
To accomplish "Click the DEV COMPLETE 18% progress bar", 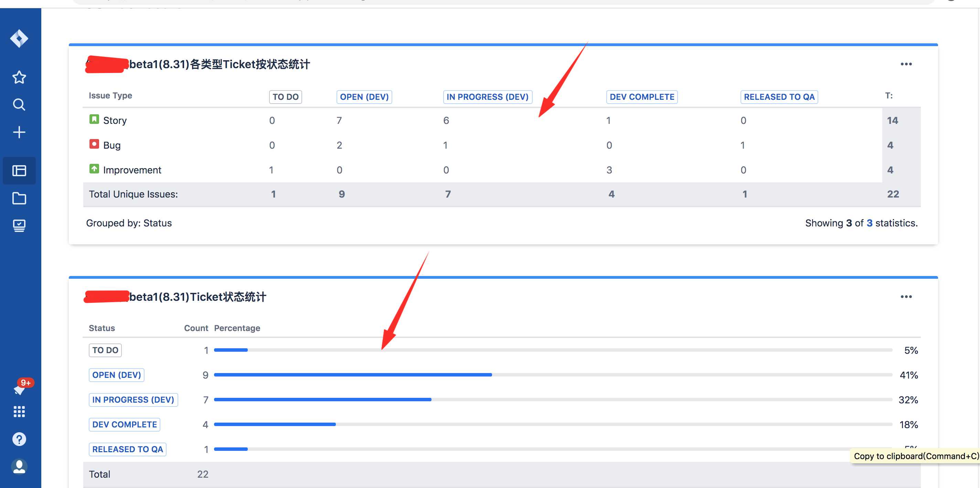I will coord(553,424).
